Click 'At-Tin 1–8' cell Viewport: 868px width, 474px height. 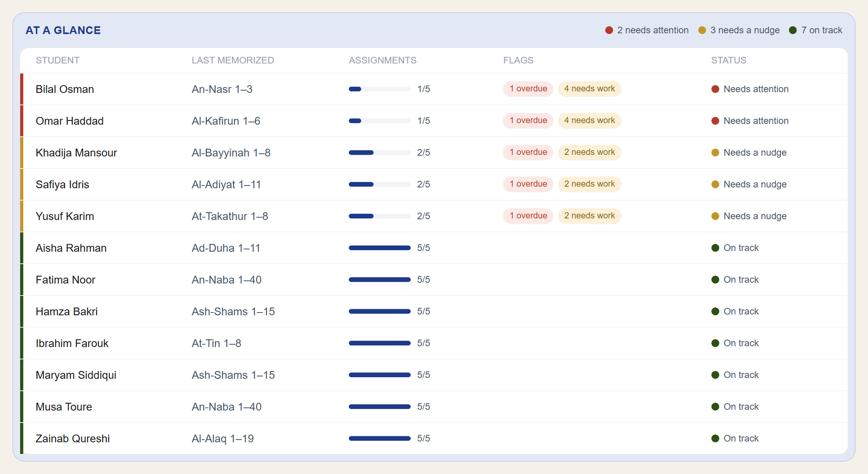pos(216,343)
